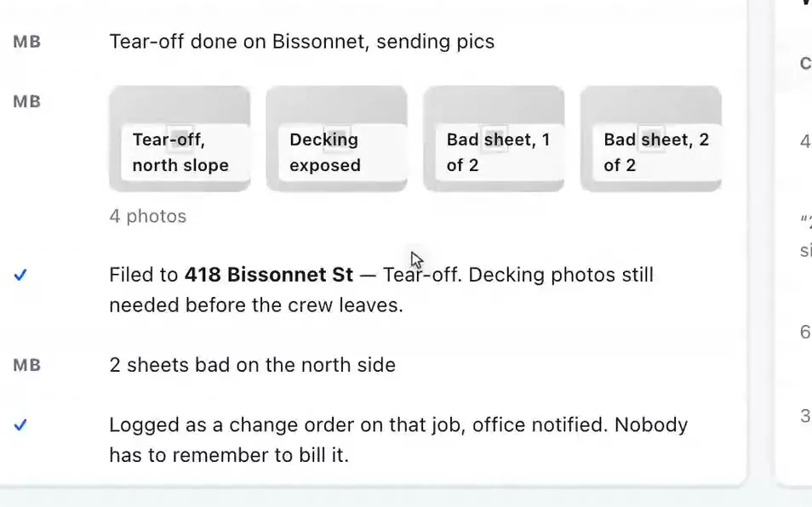The width and height of the screenshot is (812, 507).
Task: Select the "Logged as a change order" reply
Action: tap(398, 440)
